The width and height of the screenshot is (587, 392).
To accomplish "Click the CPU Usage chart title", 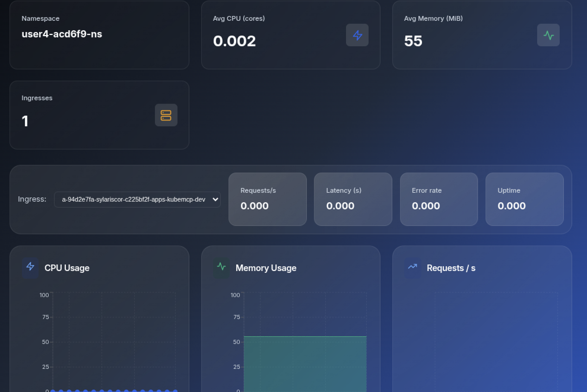I will pyautogui.click(x=67, y=268).
